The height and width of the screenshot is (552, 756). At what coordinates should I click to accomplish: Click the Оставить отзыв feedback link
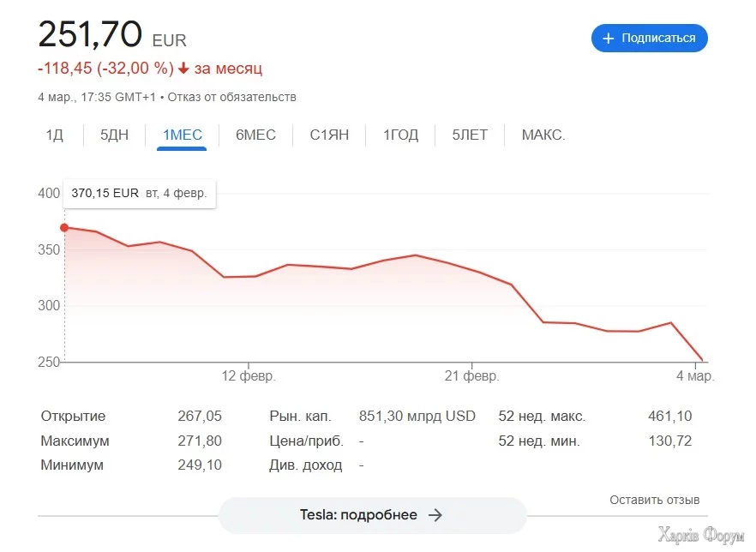pos(654,500)
